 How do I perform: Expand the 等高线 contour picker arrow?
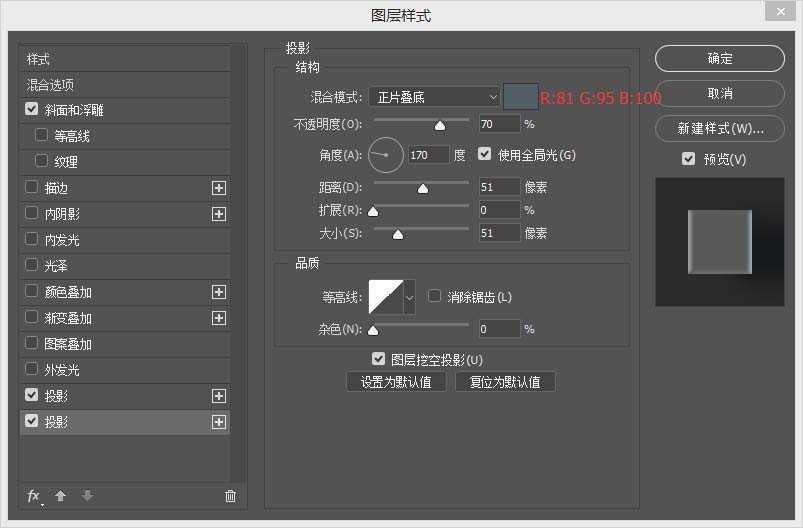pyautogui.click(x=409, y=296)
